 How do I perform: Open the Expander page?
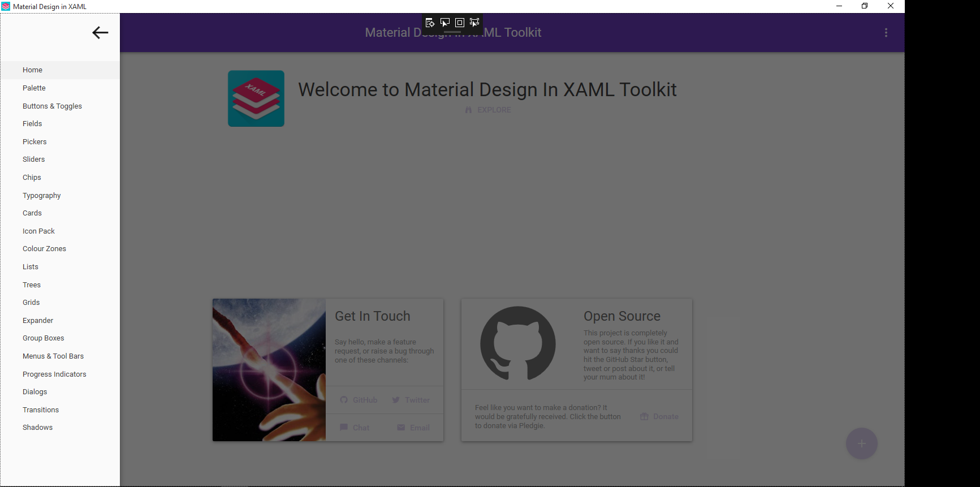coord(60,320)
